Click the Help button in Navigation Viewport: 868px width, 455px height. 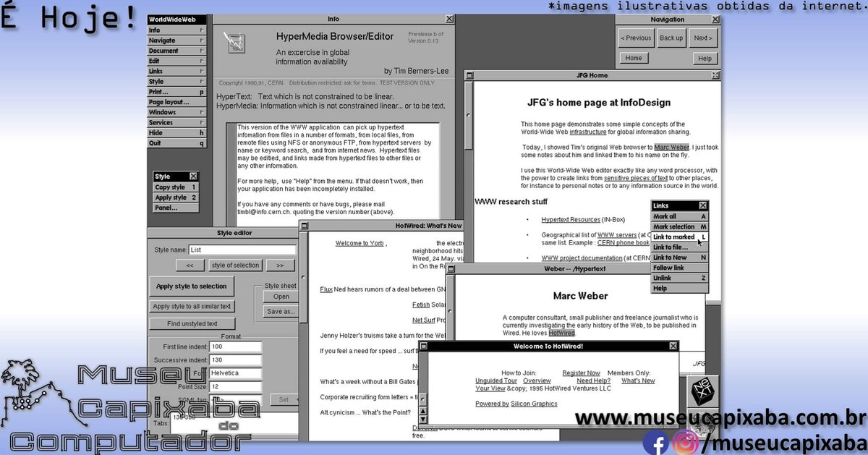(705, 59)
